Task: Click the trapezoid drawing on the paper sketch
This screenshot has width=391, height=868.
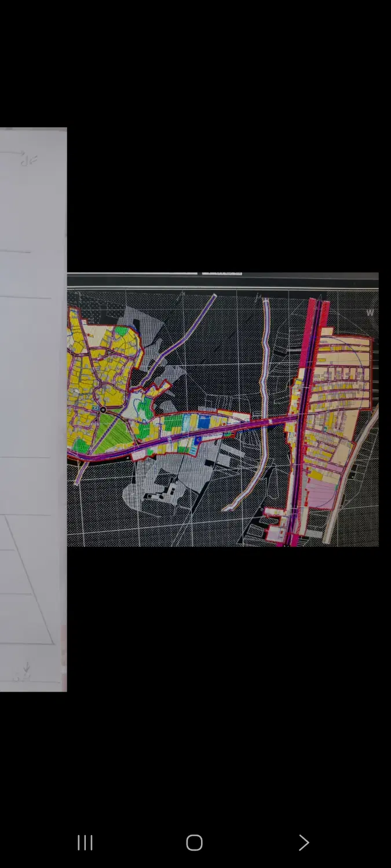Action: point(26,580)
